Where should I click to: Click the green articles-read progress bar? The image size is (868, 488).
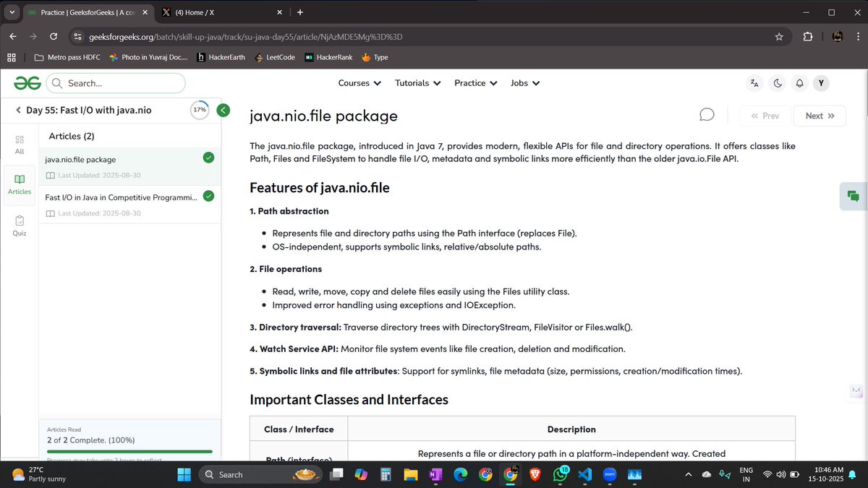tap(129, 451)
